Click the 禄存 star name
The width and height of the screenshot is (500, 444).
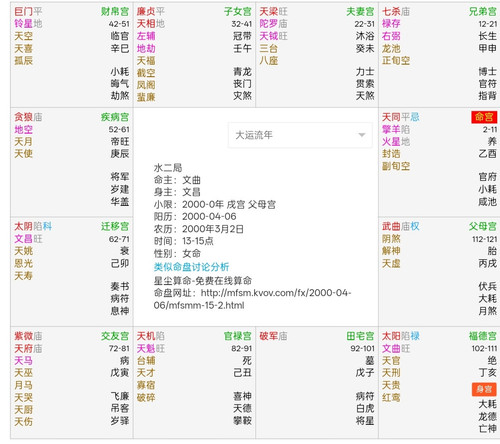tap(391, 24)
